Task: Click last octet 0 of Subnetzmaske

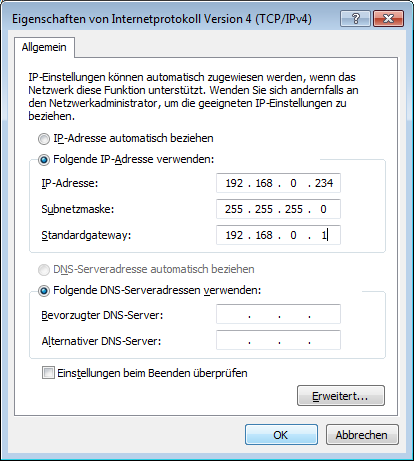Action: point(323,209)
